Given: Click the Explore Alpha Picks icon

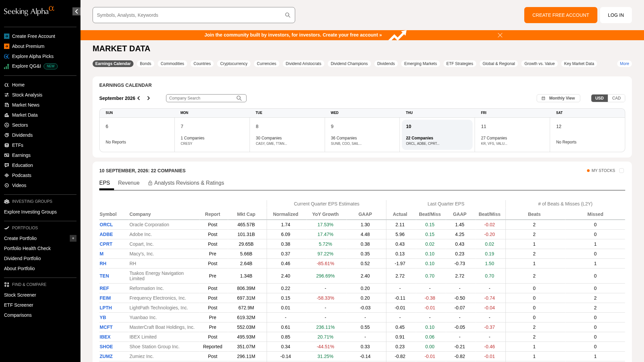Looking at the screenshot, I should click(7, 56).
